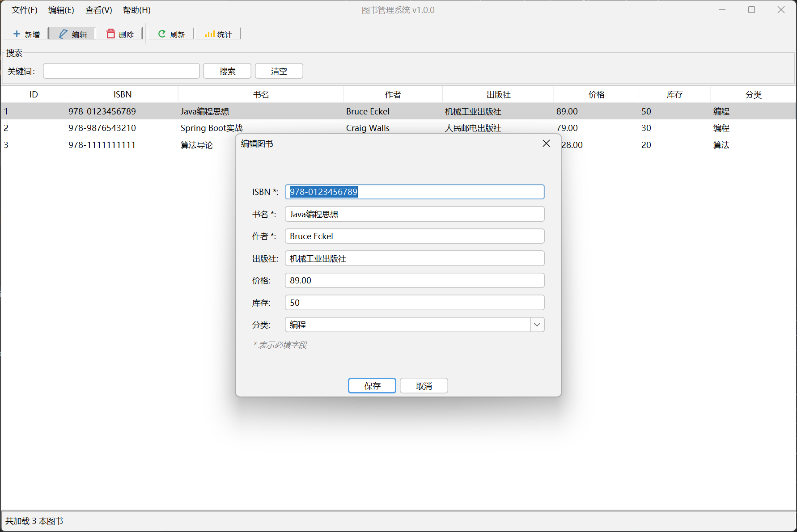Select Java编程思想 cell in the table
The height and width of the screenshot is (532, 797).
pyautogui.click(x=205, y=111)
